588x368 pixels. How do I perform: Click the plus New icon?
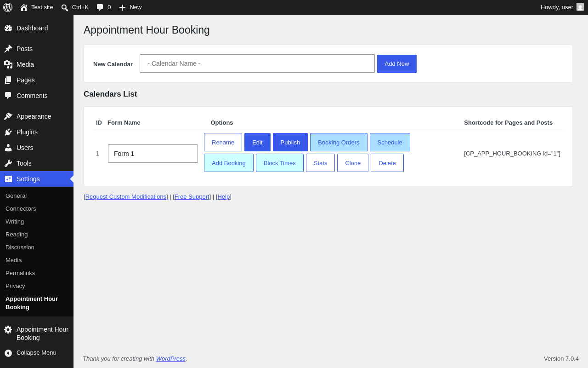pyautogui.click(x=122, y=7)
